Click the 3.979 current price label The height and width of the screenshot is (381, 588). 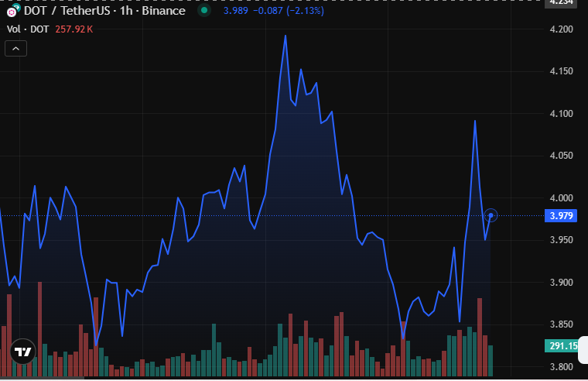(561, 216)
